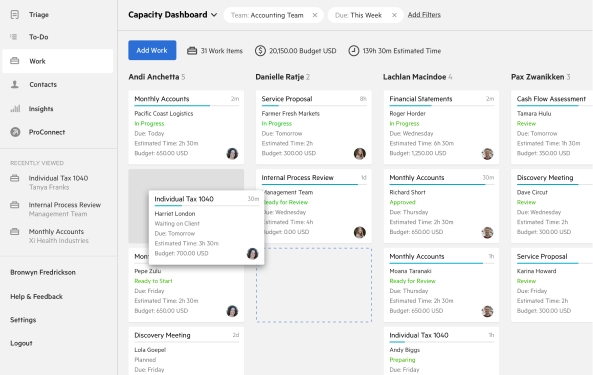Open Bronwyn Fredrickson profile
The height and width of the screenshot is (375, 593).
[x=43, y=272]
